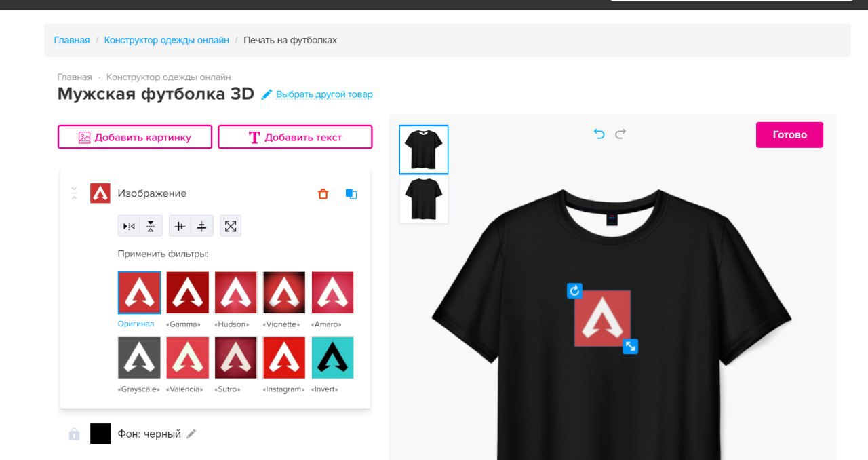Apply the Vignette filter
The height and width of the screenshot is (460, 868).
pyautogui.click(x=284, y=292)
